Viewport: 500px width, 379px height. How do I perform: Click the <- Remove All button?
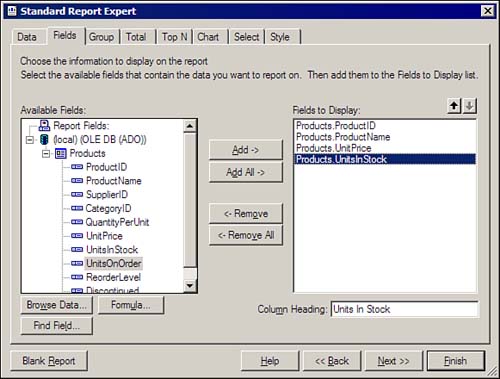coord(246,235)
